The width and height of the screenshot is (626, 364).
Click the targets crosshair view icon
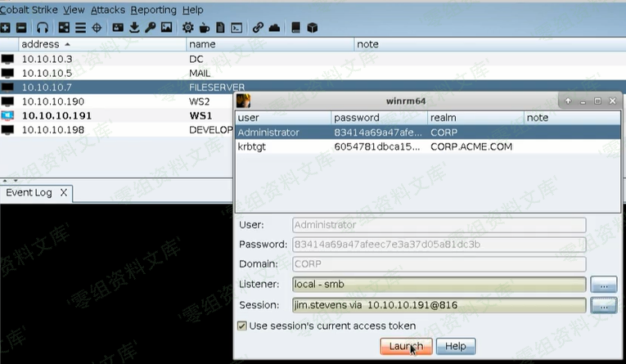tap(97, 27)
